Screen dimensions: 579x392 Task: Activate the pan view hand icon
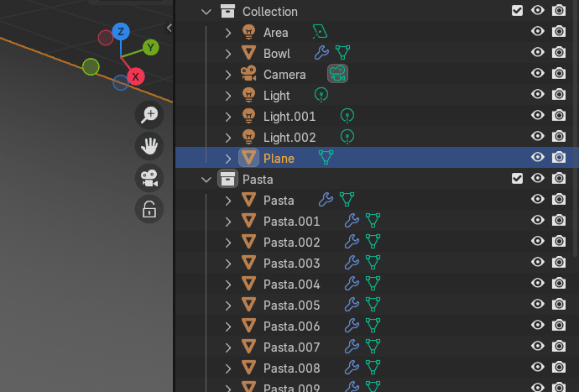pos(149,146)
